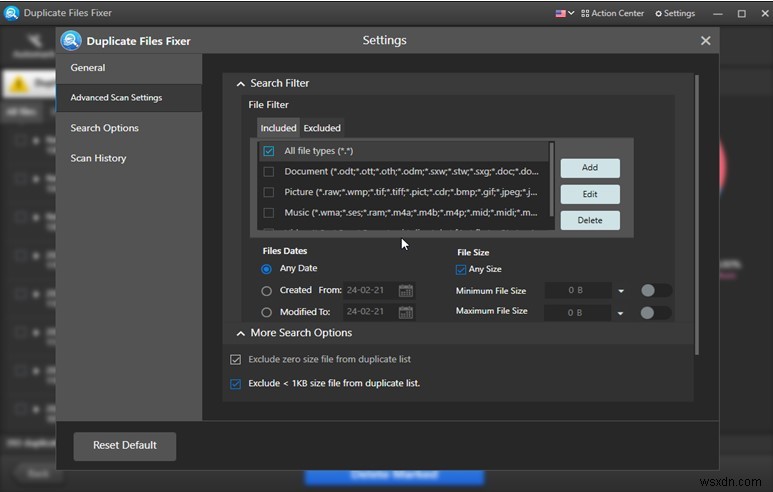Click the app logo in the title bar

(x=10, y=13)
